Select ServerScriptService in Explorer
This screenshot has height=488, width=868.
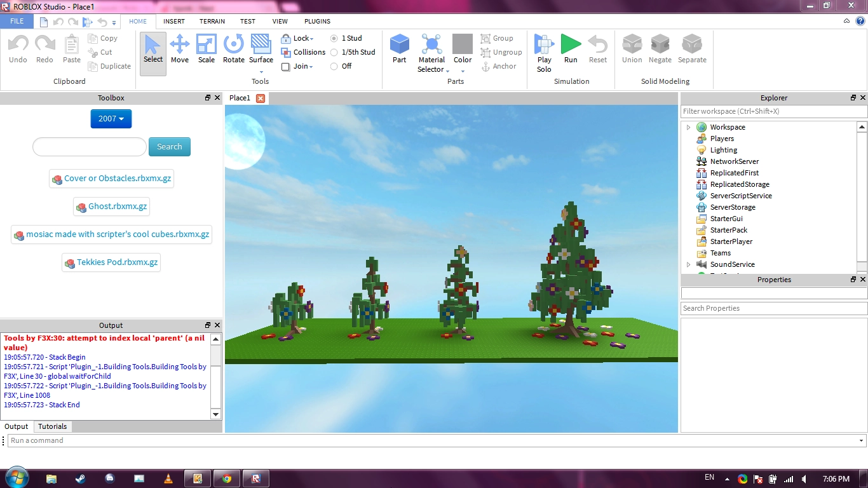point(741,196)
